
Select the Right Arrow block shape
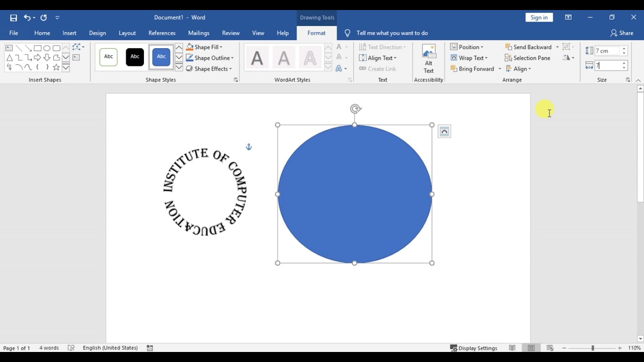click(38, 58)
